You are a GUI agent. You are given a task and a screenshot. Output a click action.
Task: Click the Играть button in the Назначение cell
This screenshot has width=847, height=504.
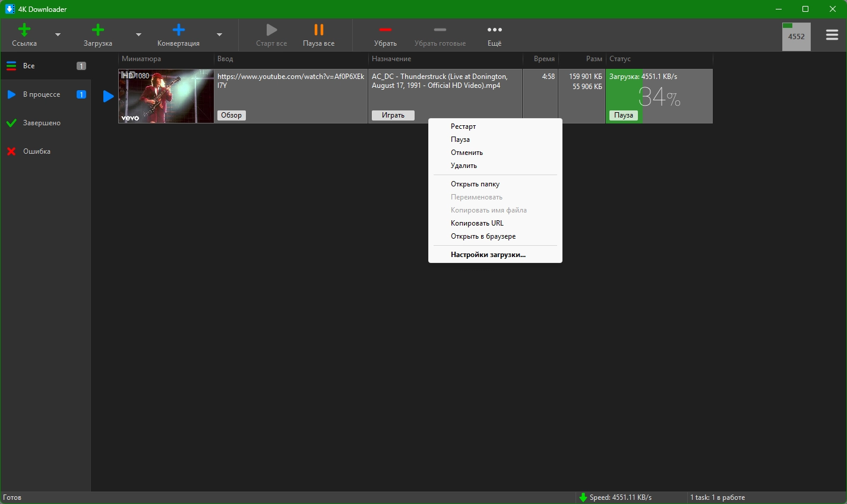point(393,115)
